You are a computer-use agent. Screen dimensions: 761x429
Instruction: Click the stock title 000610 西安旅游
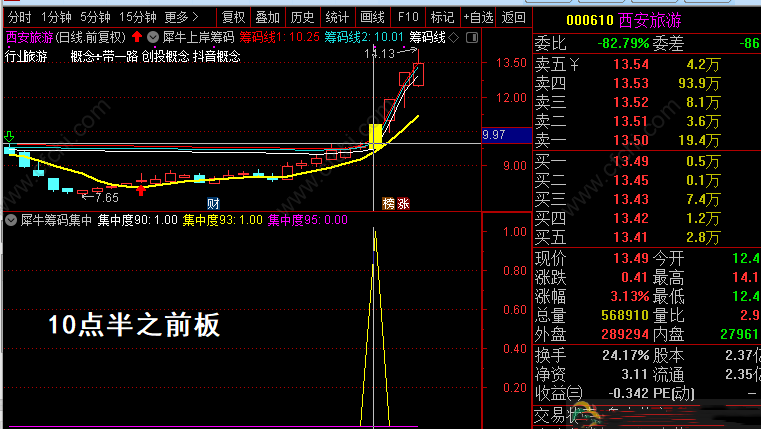[624, 20]
